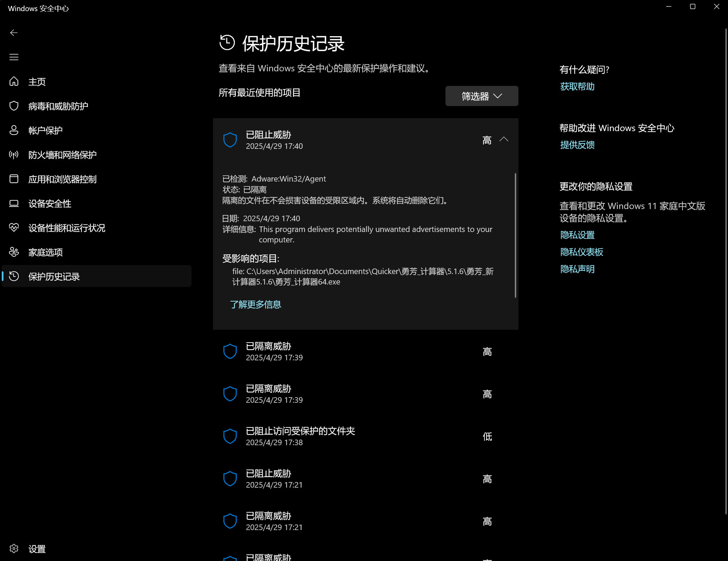Viewport: 728px width, 561px height.
Task: Open the 隐私声明 link
Action: pyautogui.click(x=577, y=269)
